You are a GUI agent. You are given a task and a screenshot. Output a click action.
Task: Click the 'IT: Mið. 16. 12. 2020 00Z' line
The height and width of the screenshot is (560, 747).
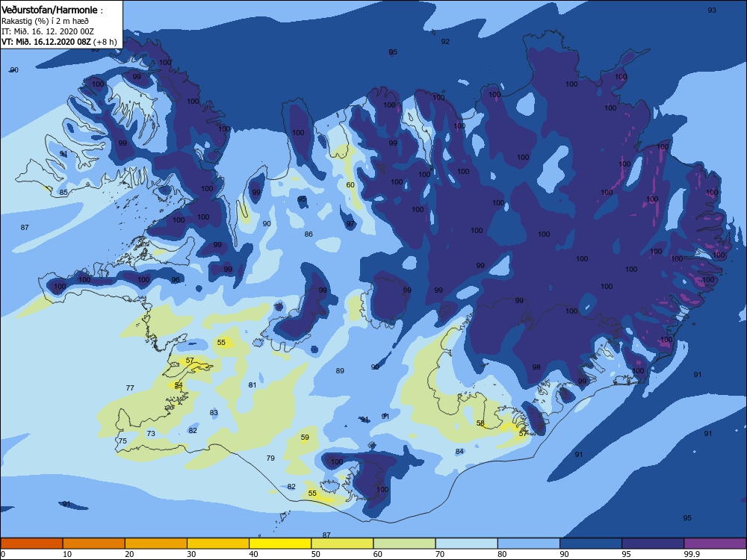tap(48, 31)
